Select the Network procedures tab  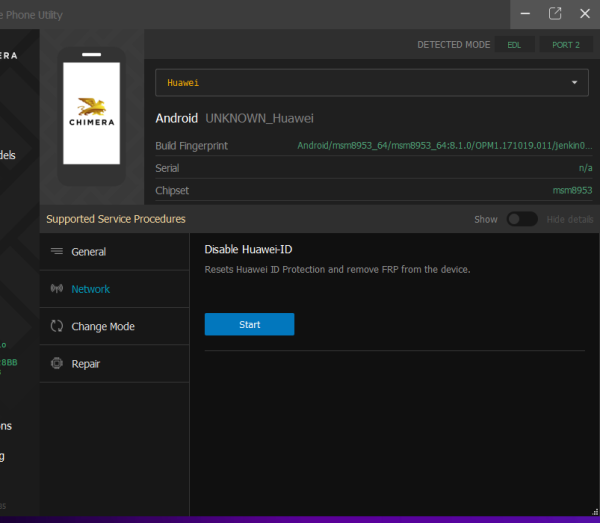114,289
